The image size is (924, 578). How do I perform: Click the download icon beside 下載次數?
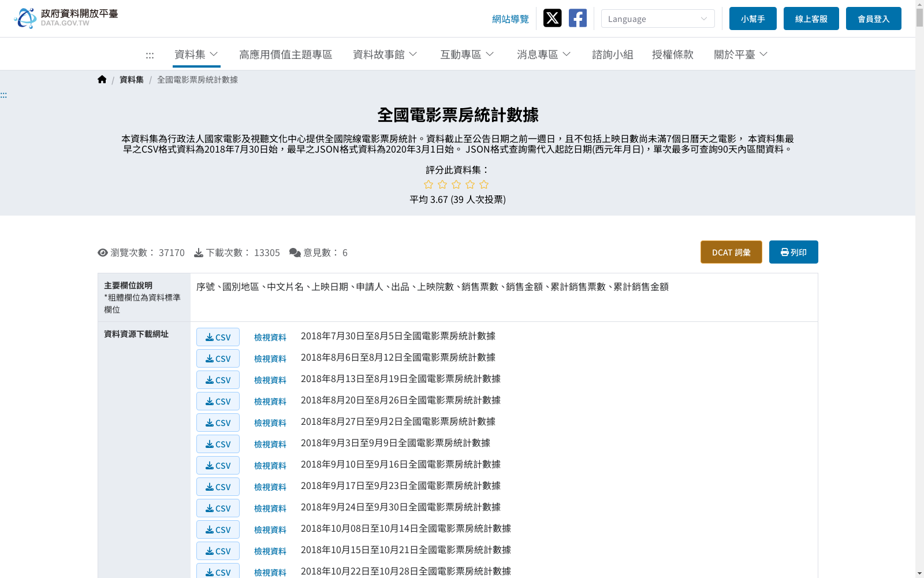click(x=199, y=253)
